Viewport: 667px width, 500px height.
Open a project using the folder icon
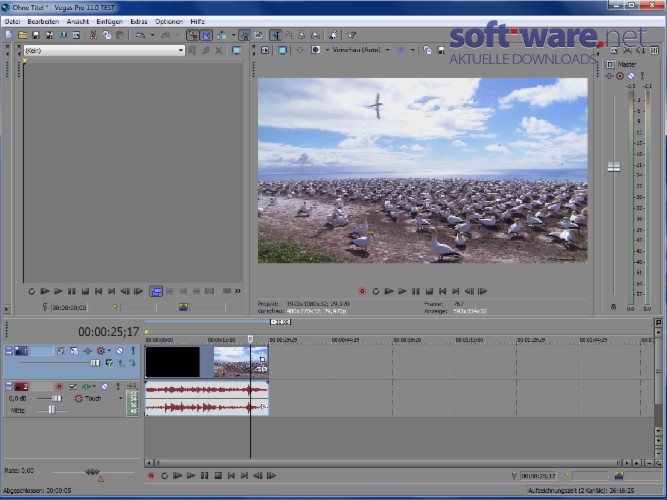pyautogui.click(x=23, y=35)
